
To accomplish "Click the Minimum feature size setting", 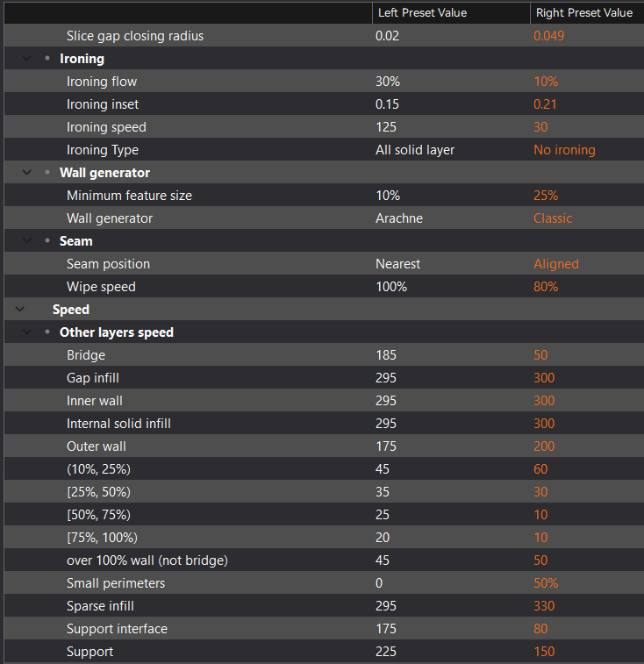I will point(129,196).
